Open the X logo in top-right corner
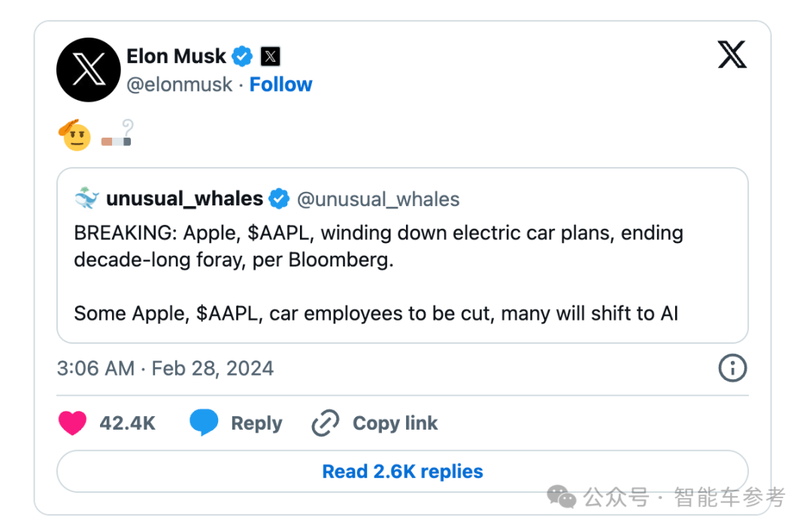Viewport: 812px width, 529px height. tap(732, 55)
